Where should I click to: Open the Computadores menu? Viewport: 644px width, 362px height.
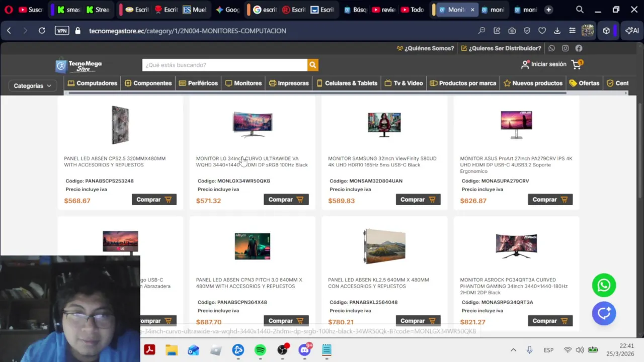pos(93,83)
